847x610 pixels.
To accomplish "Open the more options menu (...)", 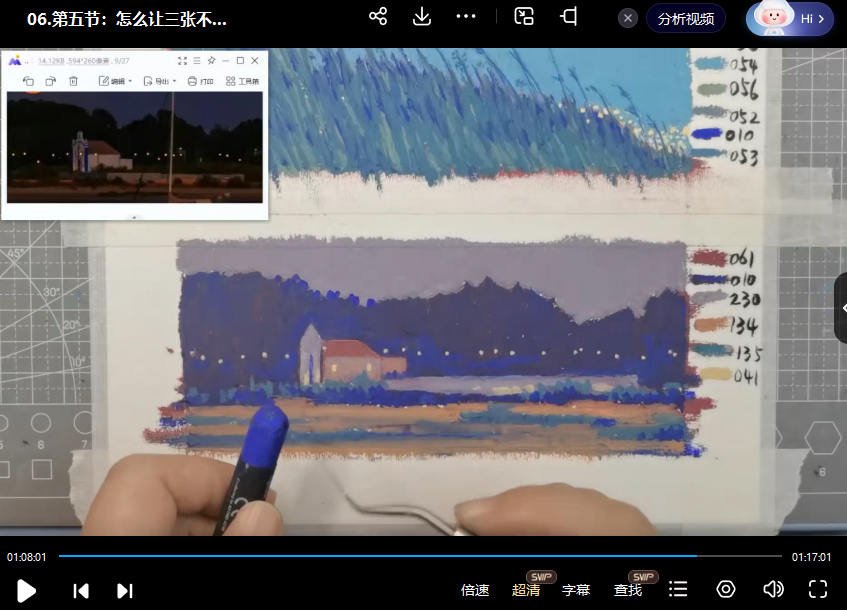I will point(466,17).
